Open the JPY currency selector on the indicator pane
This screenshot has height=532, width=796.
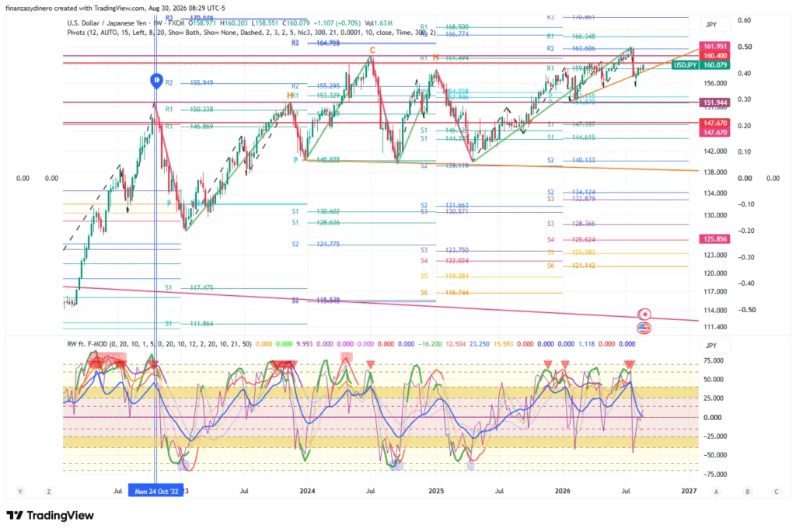coord(715,346)
